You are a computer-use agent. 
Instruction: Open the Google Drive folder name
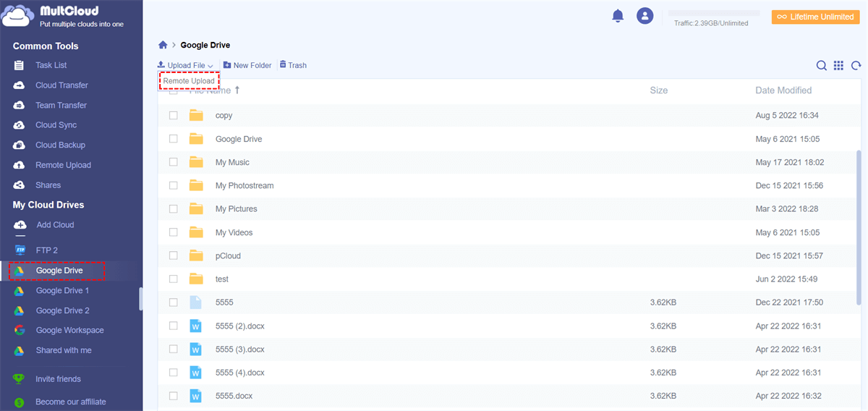(239, 139)
